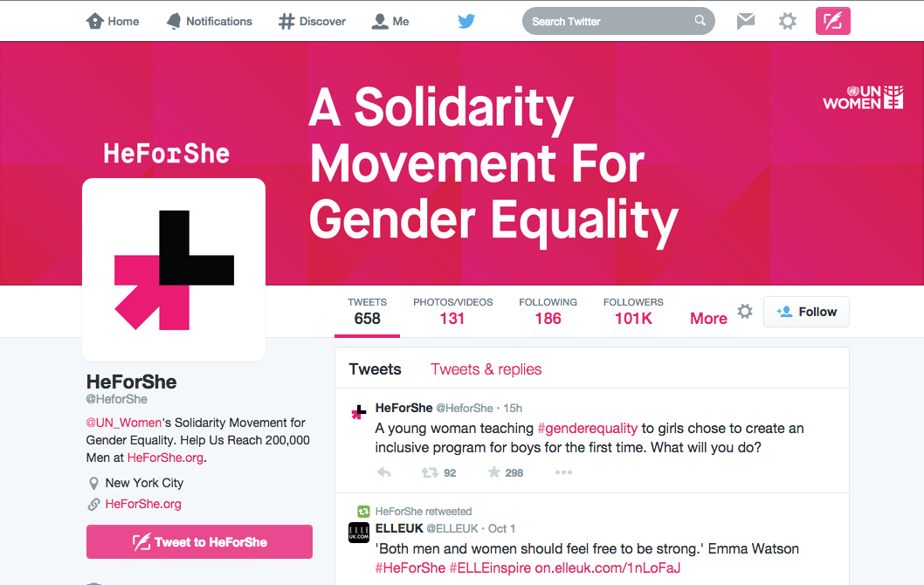This screenshot has height=585, width=924.
Task: Retweet the HeForShe gender equality tweet
Action: pos(430,472)
